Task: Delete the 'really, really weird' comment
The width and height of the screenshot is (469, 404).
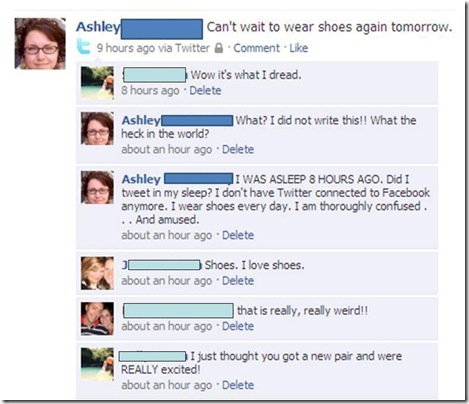Action: tap(238, 326)
